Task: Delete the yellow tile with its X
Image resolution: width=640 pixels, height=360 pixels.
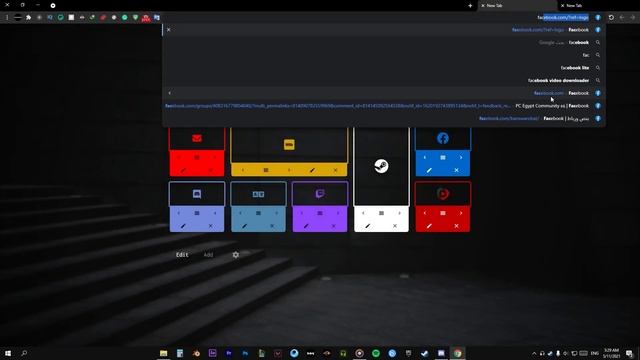Action: point(335,170)
